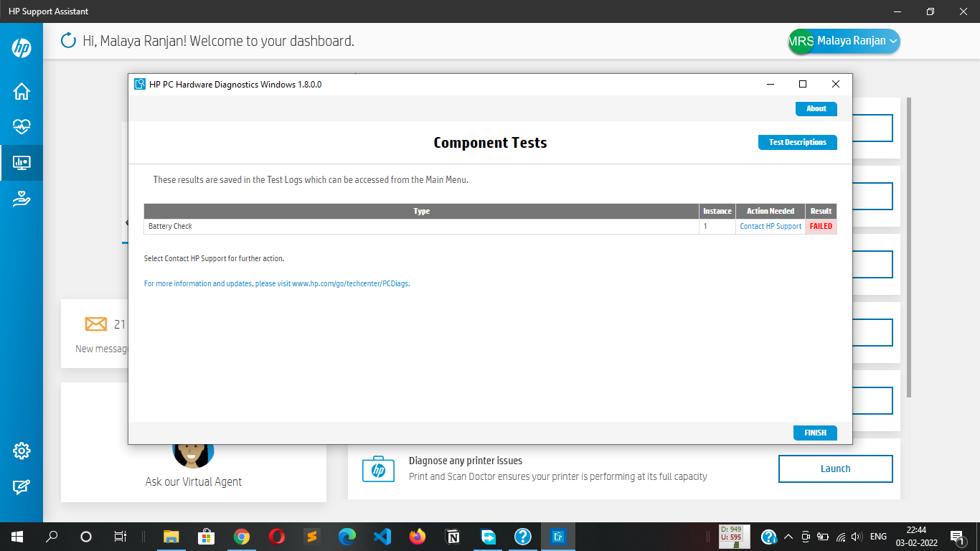The width and height of the screenshot is (980, 551).
Task: Open Google Chrome from the taskbar
Action: pos(241,536)
